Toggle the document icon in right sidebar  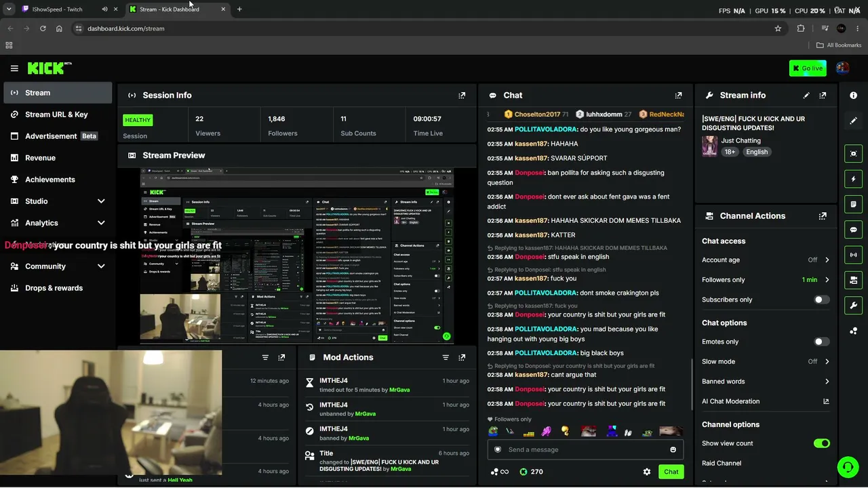[x=853, y=204]
